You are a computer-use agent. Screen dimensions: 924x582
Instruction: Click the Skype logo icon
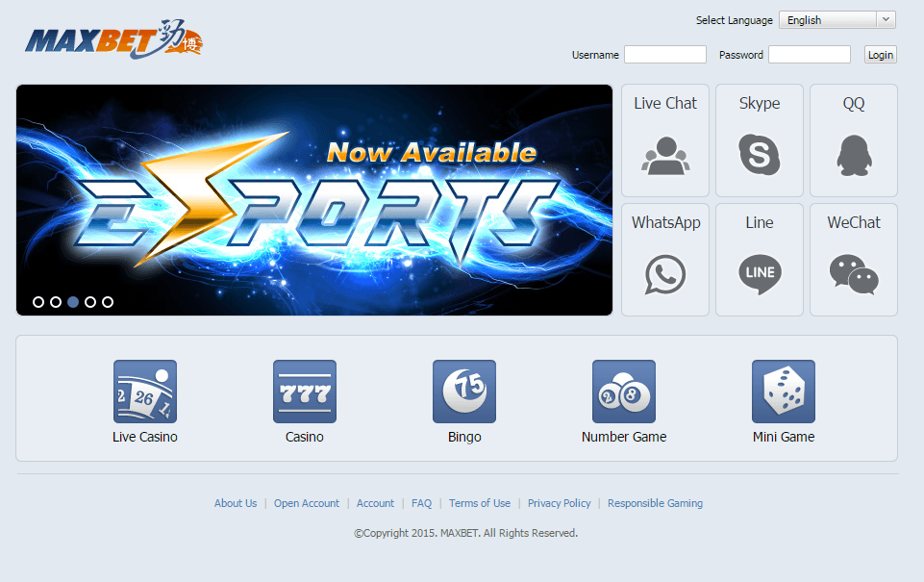[x=759, y=155]
